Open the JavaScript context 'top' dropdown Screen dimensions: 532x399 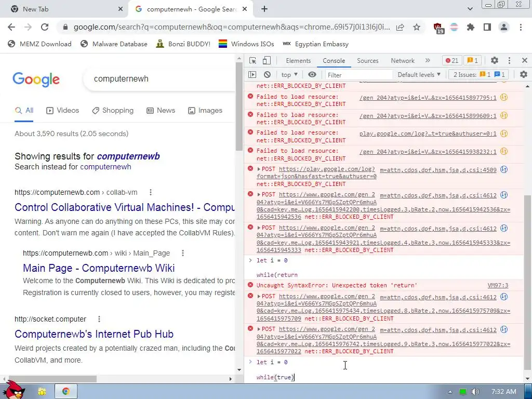pos(289,75)
